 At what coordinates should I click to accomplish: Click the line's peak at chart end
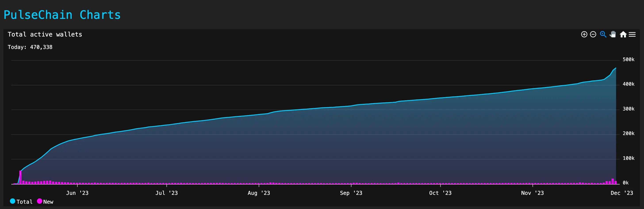click(x=616, y=68)
